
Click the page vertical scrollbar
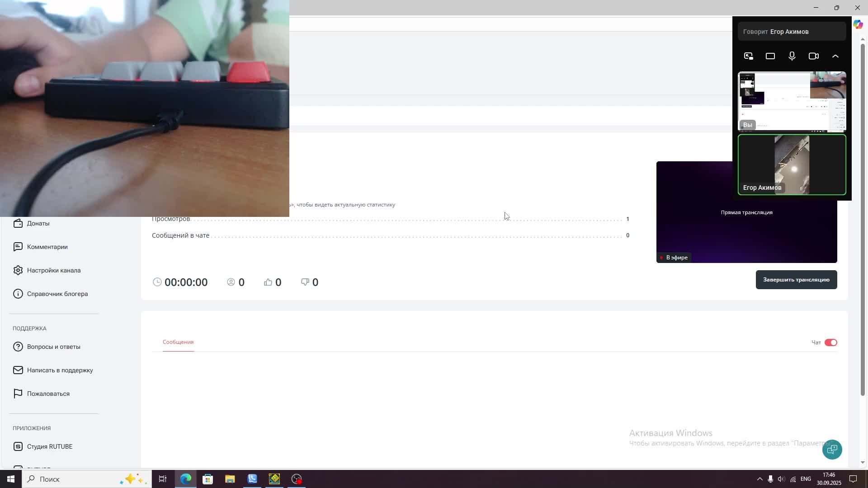click(863, 220)
